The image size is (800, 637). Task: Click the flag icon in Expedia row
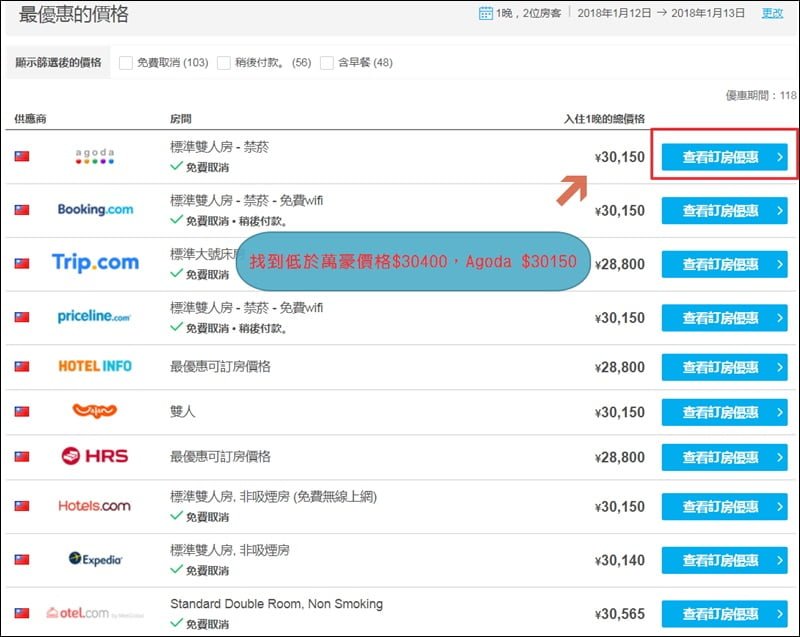22,559
